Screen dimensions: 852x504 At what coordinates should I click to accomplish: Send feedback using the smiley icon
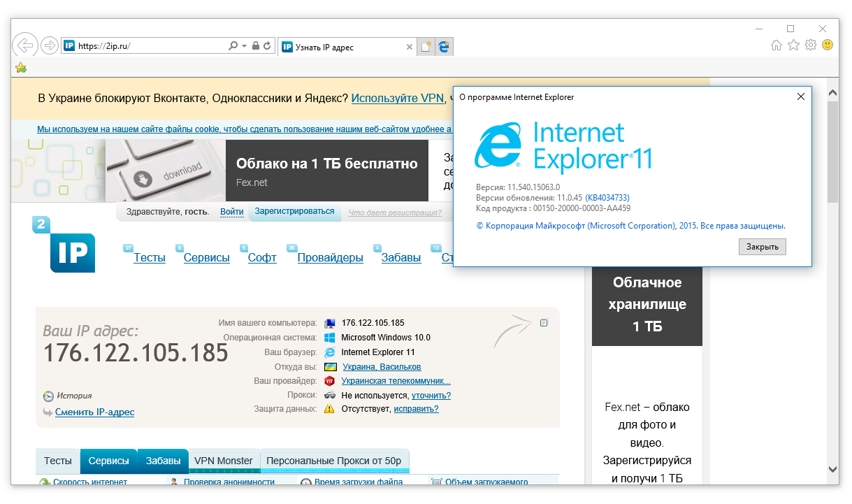click(x=828, y=45)
